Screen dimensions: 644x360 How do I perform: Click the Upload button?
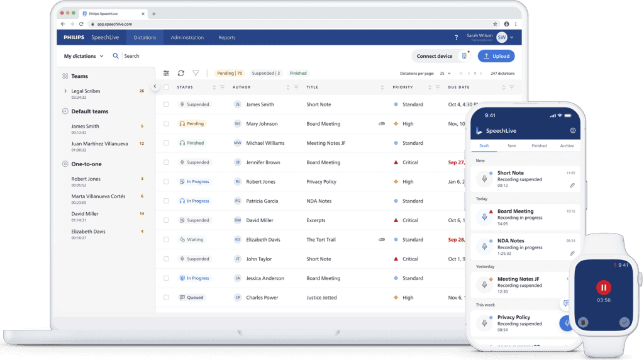(x=496, y=56)
